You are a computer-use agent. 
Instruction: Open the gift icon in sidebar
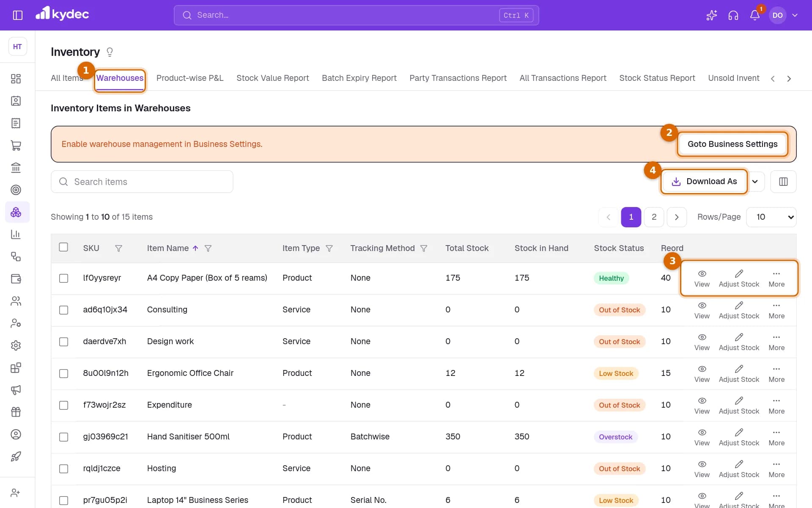[16, 412]
